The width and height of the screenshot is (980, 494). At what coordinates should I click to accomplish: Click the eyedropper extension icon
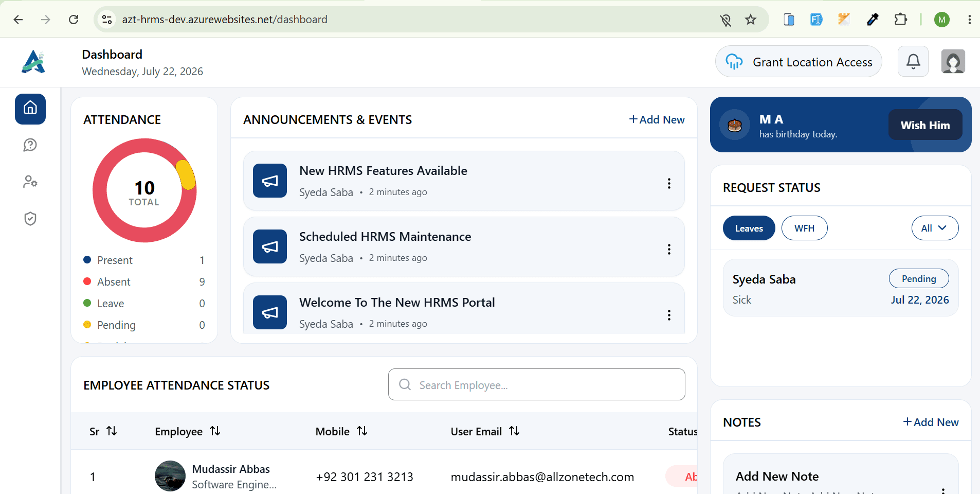[x=873, y=20]
